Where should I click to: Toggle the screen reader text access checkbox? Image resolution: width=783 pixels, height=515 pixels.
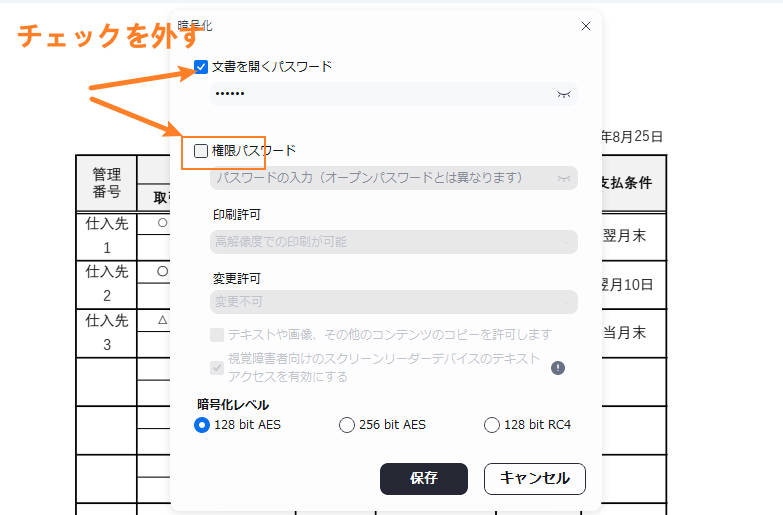click(217, 368)
